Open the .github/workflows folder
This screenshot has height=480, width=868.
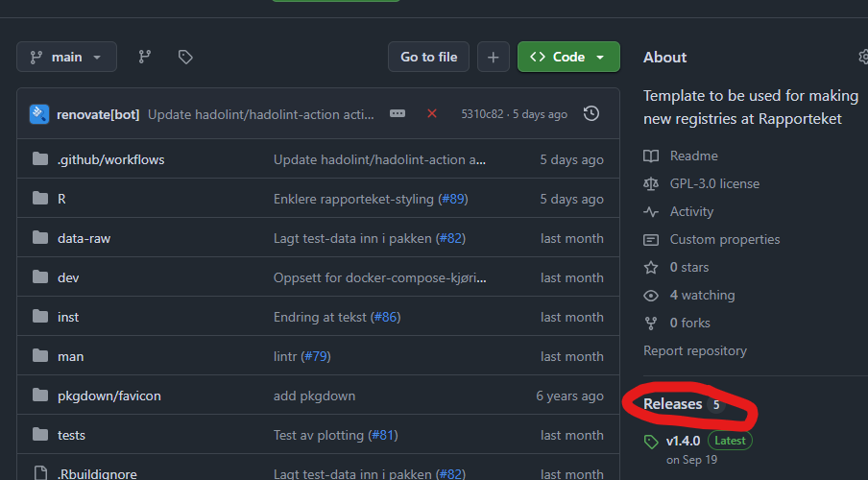(x=110, y=159)
